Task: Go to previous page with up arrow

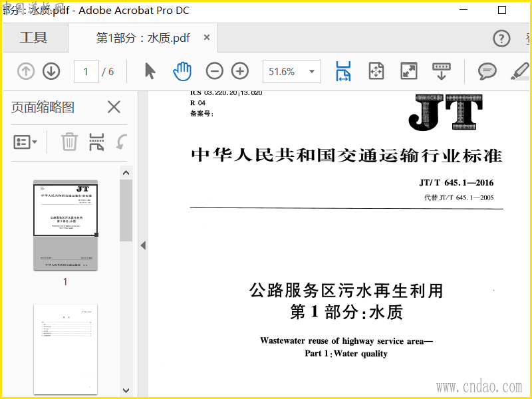Action: pos(26,72)
